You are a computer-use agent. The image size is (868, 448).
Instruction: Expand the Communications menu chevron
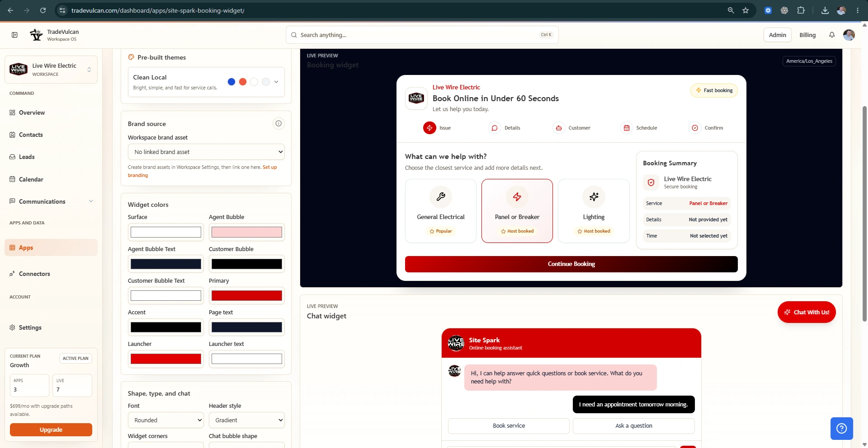pyautogui.click(x=91, y=201)
